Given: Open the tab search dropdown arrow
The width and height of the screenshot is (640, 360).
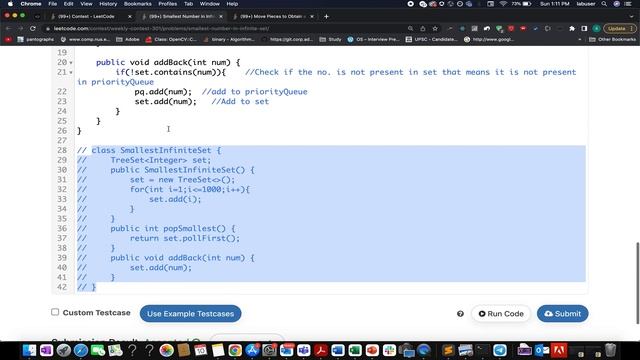Looking at the screenshot, I should [631, 16].
